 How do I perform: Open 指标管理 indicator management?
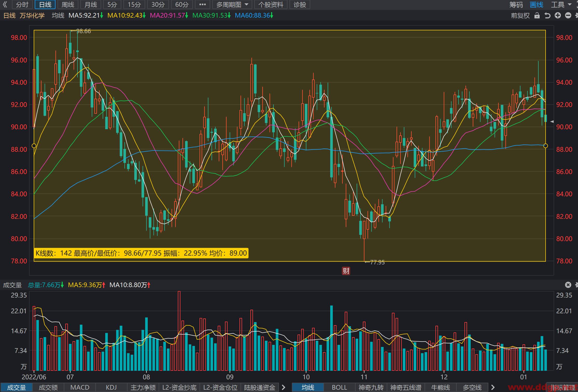point(562,388)
